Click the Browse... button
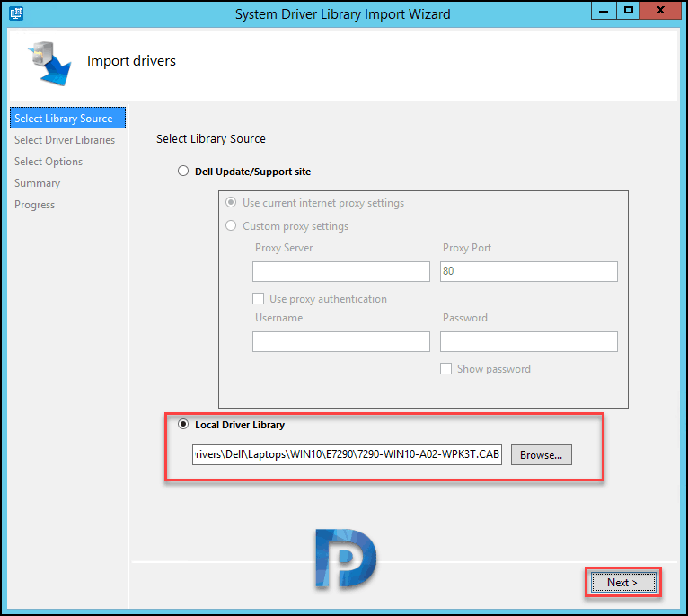 click(542, 455)
